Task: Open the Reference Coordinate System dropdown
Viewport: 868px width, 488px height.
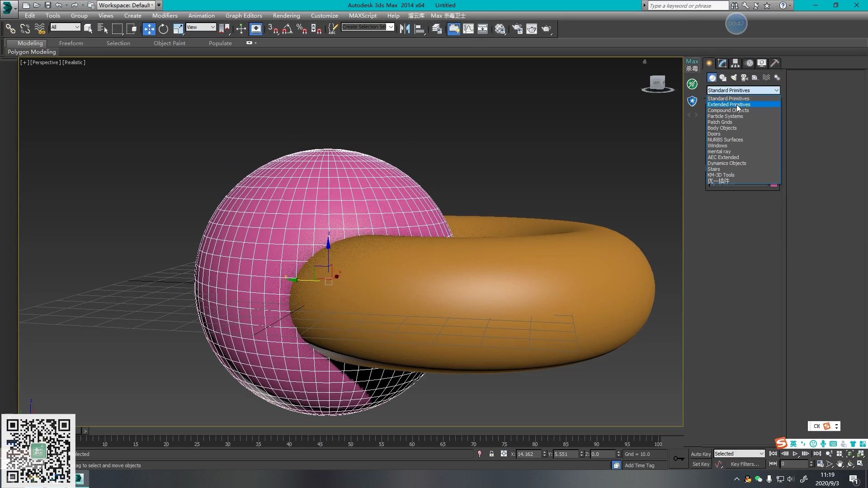Action: 201,27
